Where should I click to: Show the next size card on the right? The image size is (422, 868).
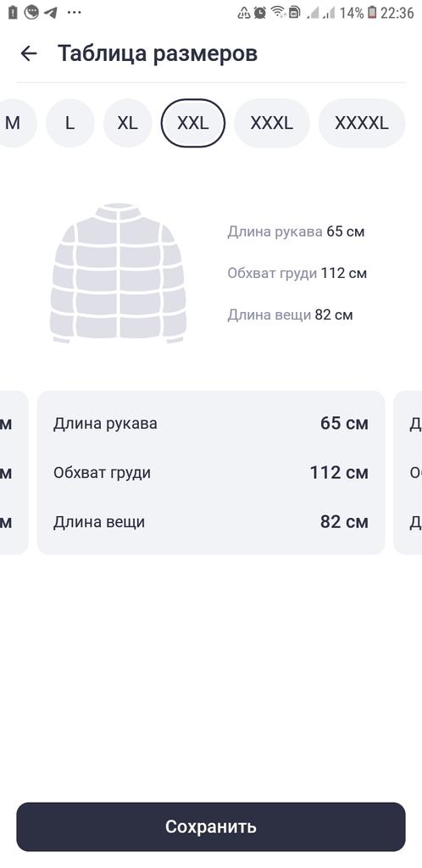[408, 472]
